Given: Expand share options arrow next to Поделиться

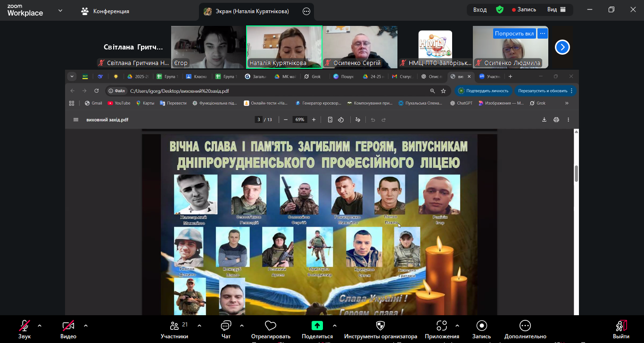Looking at the screenshot, I should (x=335, y=325).
